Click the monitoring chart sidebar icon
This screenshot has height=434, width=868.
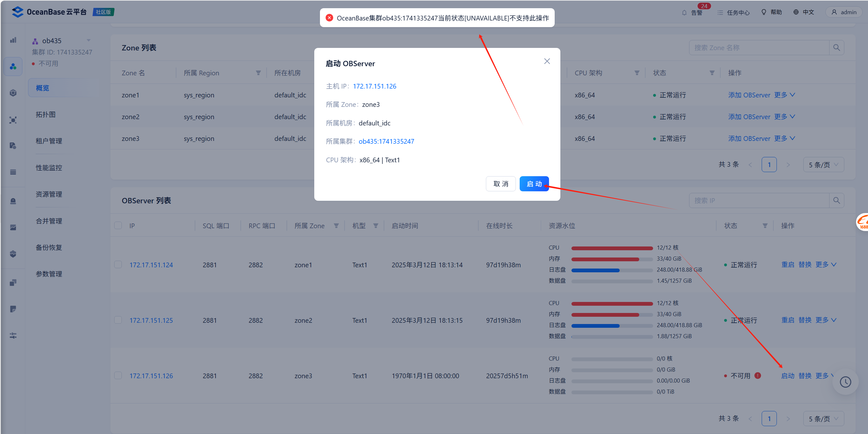pos(13,228)
